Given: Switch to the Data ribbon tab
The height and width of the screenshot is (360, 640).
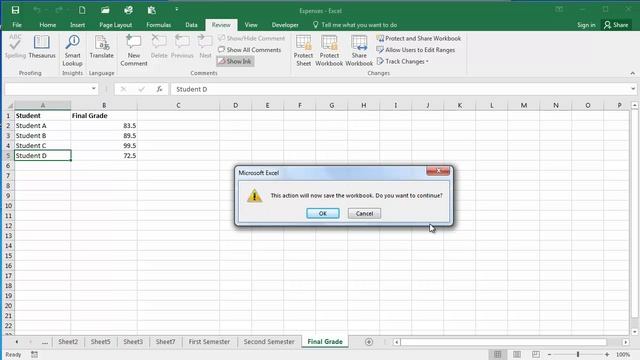Looking at the screenshot, I should tap(191, 25).
